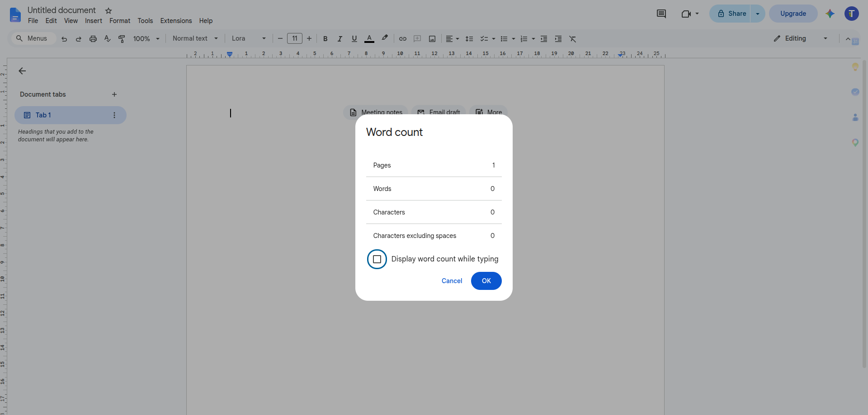Search the Menus box
Viewport: 868px width, 415px height.
tap(34, 39)
